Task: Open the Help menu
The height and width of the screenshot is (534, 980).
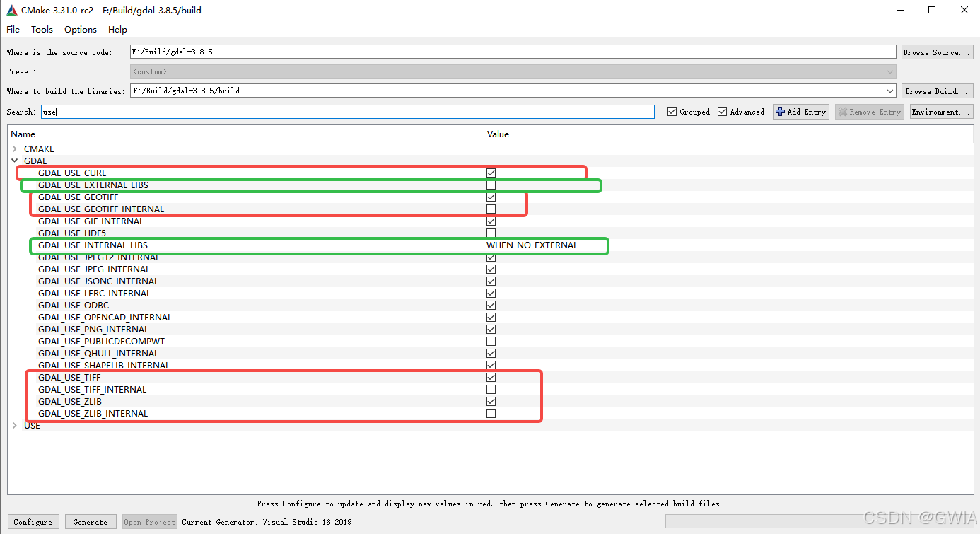Action: pyautogui.click(x=117, y=30)
